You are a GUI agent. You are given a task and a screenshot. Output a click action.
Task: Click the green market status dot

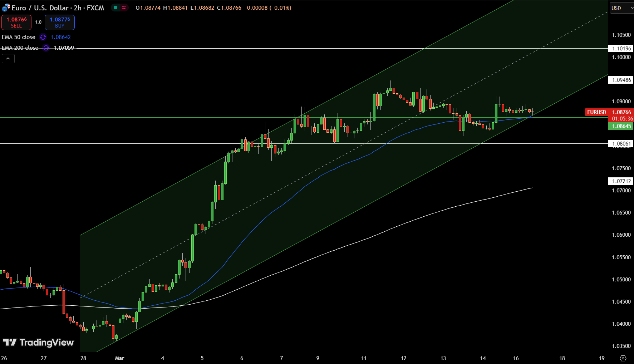tap(116, 8)
